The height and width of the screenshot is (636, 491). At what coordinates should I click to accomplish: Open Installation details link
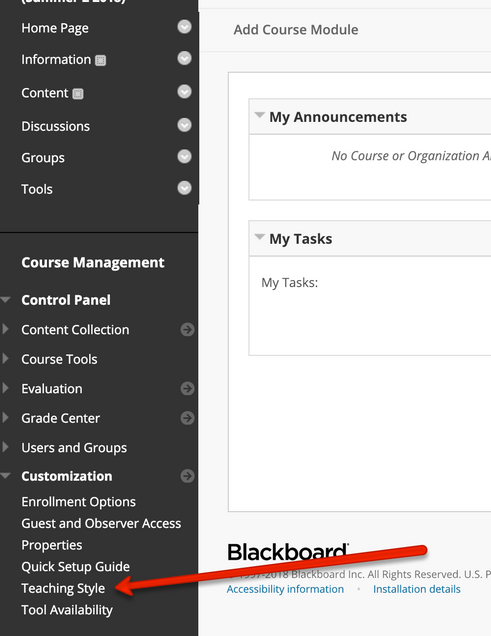417,589
